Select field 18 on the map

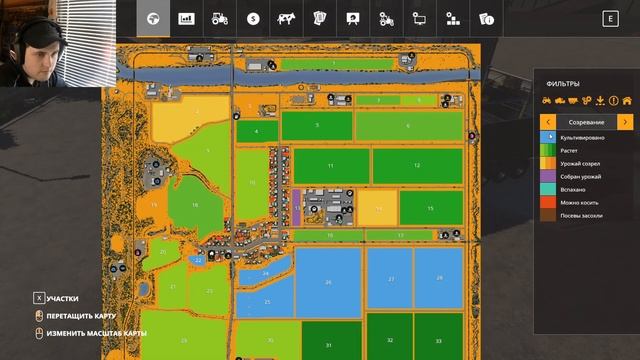click(x=195, y=205)
